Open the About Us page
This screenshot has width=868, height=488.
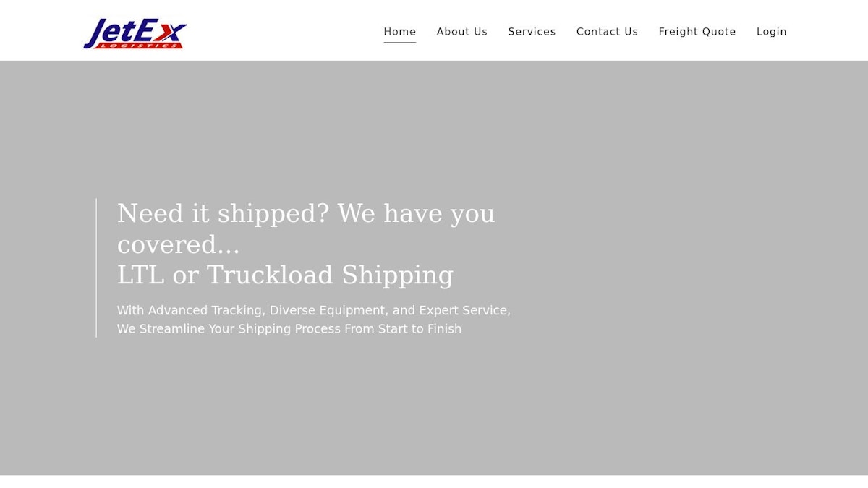461,32
